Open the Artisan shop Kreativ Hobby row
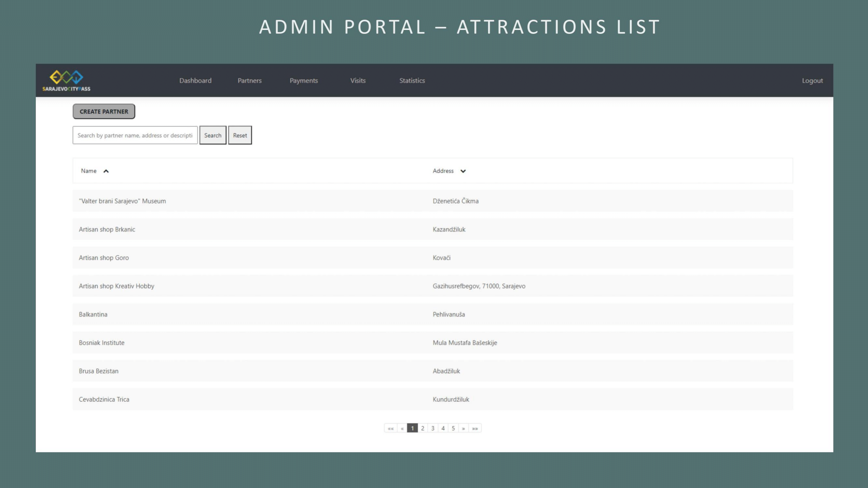868x488 pixels. (433, 286)
